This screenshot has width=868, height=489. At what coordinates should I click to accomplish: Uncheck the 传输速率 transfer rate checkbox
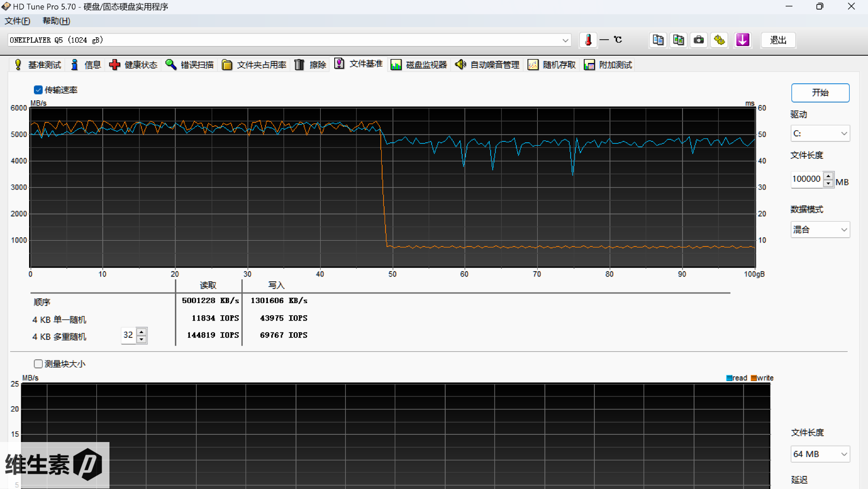click(x=38, y=90)
